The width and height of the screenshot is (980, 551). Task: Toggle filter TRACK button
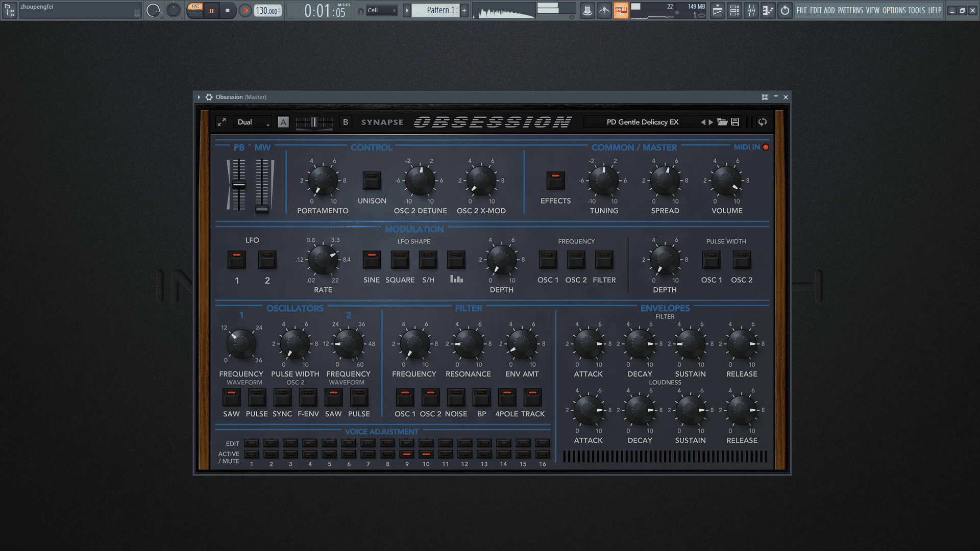(532, 397)
